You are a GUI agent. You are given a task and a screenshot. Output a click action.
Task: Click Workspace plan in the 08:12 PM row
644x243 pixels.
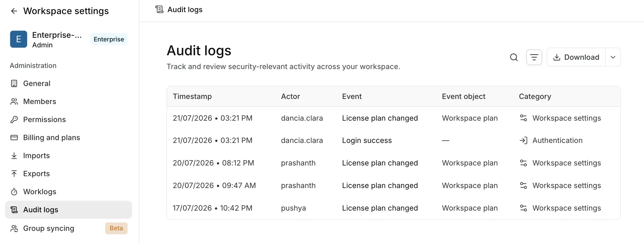pos(470,163)
